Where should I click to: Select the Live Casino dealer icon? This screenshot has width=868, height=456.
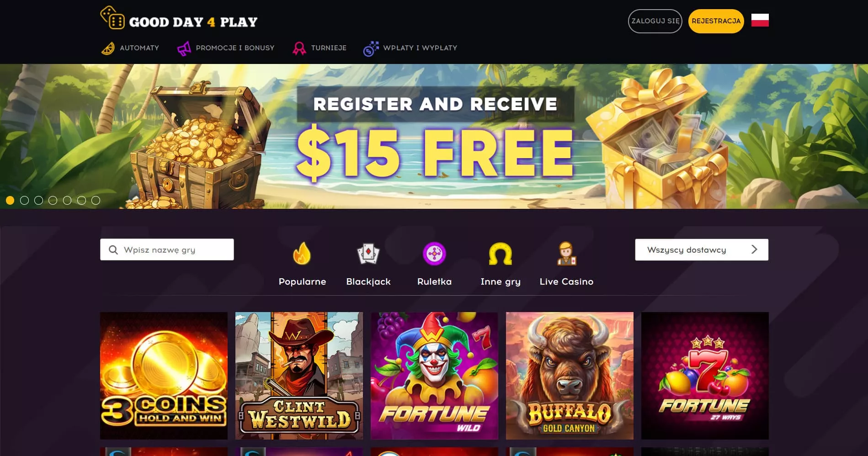(566, 254)
